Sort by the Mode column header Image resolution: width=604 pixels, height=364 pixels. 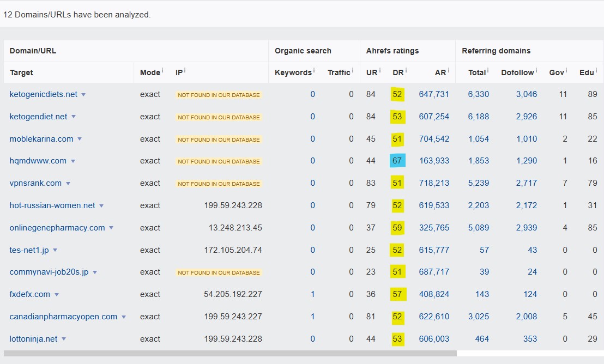point(150,73)
